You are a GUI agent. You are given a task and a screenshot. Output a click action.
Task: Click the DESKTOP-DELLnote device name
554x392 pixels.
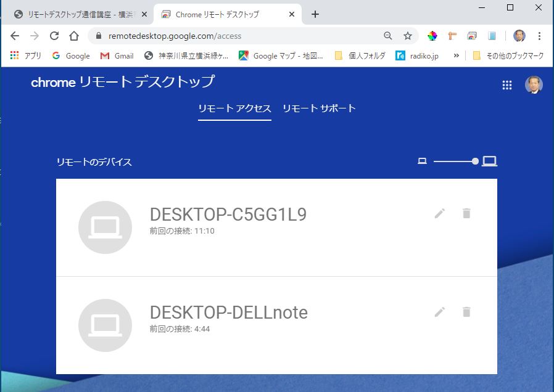(x=229, y=312)
